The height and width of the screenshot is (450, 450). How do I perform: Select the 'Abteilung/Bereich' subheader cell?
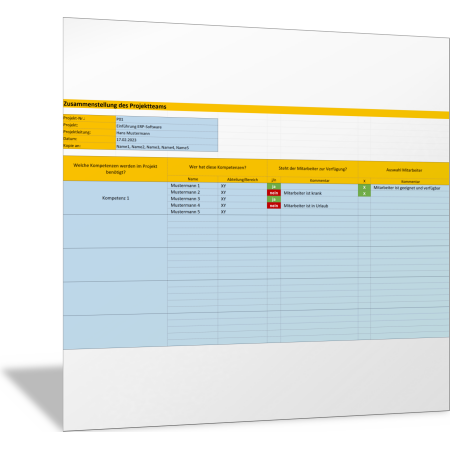(x=242, y=180)
